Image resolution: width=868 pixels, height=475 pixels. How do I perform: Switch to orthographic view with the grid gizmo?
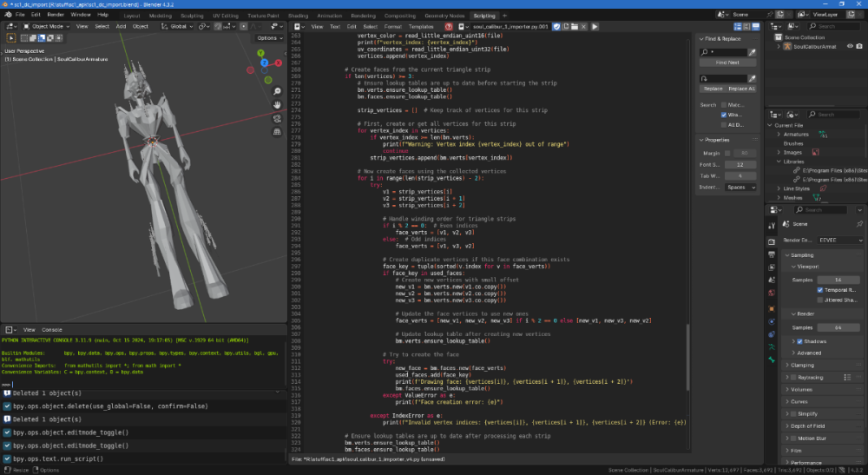[x=277, y=132]
